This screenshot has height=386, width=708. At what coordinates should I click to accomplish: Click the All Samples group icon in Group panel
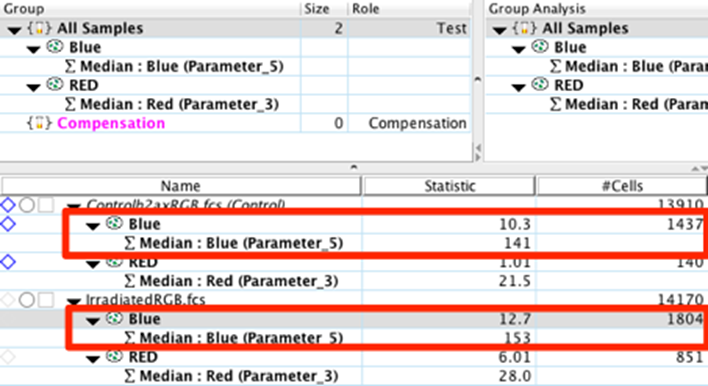click(39, 28)
